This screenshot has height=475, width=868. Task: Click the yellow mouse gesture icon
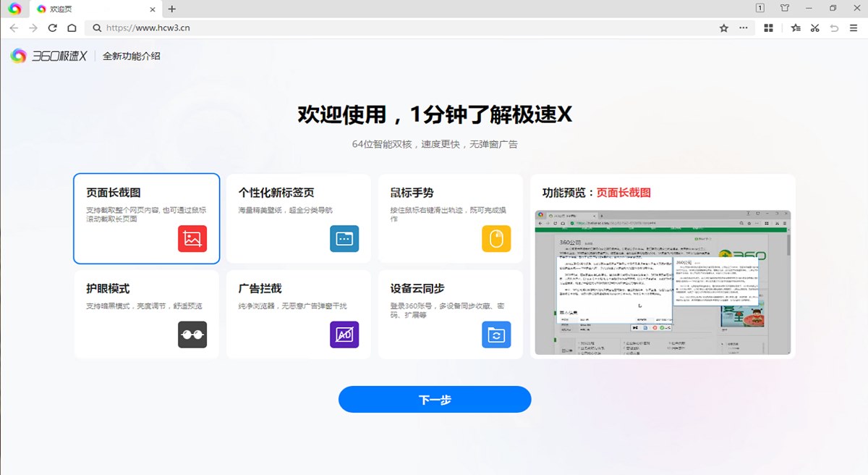pyautogui.click(x=496, y=238)
